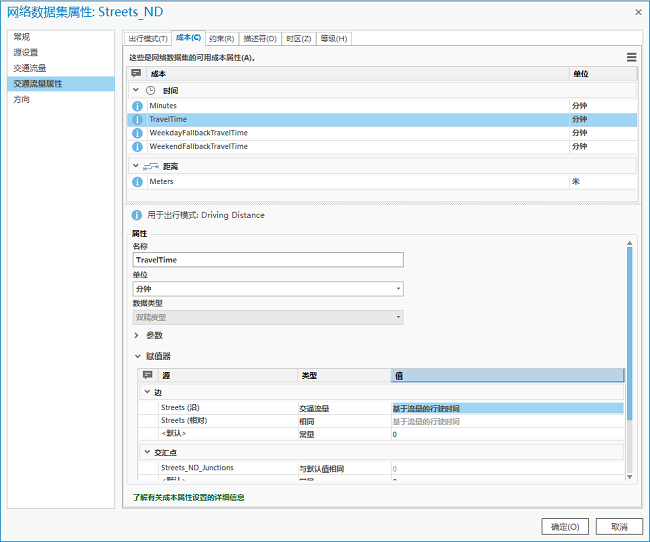650x542 pixels.
Task: Open the hamburger menu for cost attributes
Action: (x=631, y=58)
